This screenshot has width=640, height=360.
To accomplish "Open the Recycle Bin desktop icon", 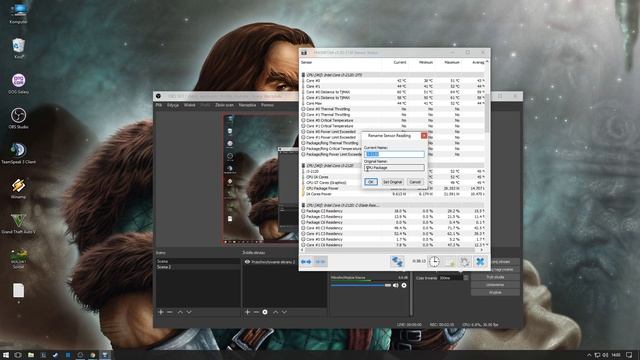I will click(18, 48).
